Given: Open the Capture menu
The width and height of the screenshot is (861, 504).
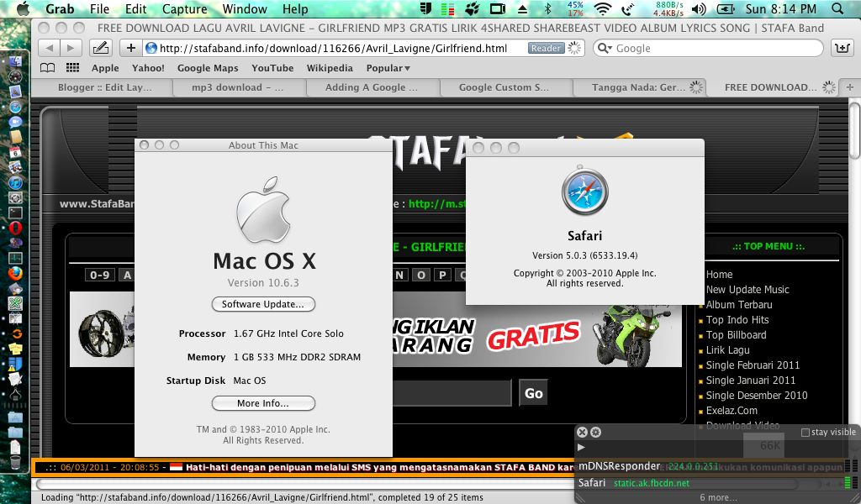Looking at the screenshot, I should [x=184, y=8].
